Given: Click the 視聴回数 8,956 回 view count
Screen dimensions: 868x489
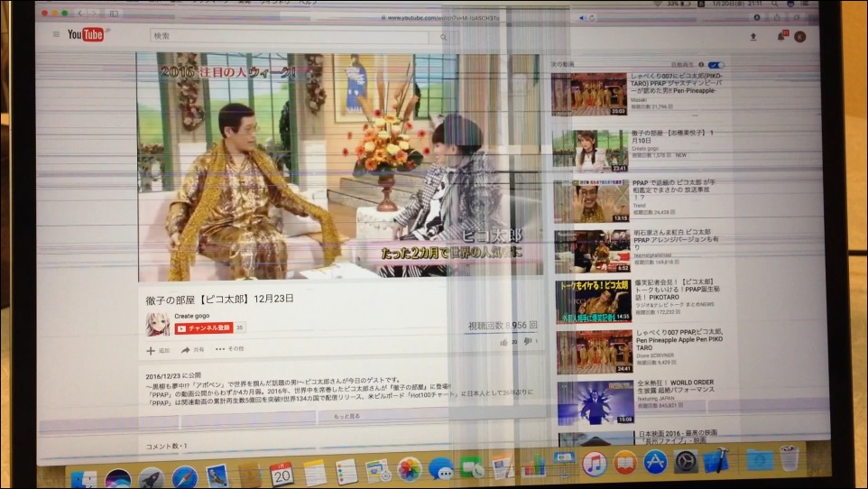Looking at the screenshot, I should tap(503, 326).
